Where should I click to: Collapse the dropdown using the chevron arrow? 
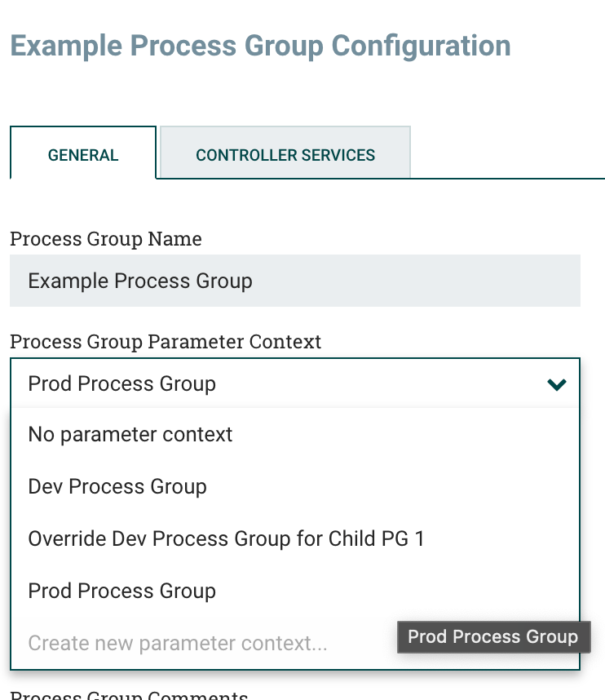tap(557, 384)
